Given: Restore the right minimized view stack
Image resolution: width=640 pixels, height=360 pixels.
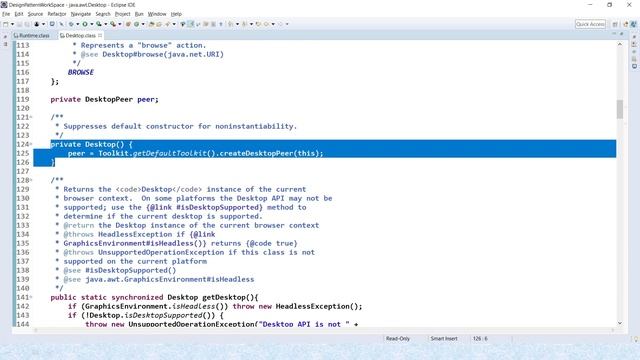Looking at the screenshot, I should tap(634, 36).
